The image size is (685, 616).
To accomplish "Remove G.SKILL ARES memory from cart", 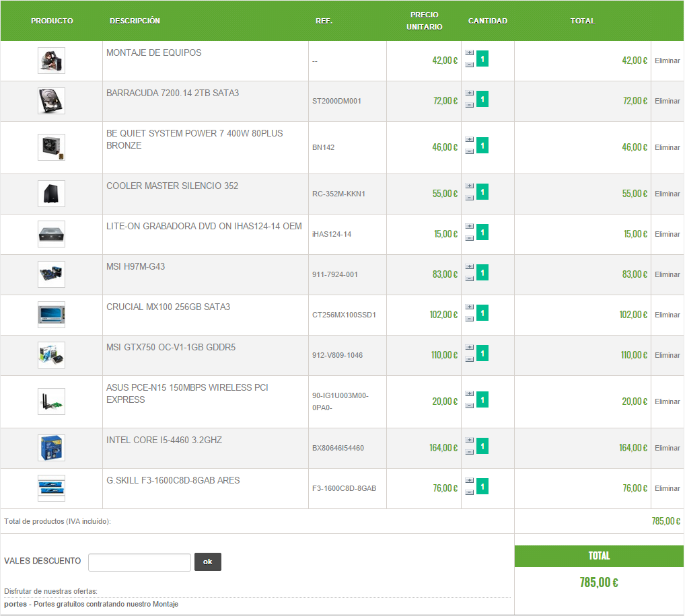I will 667,488.
